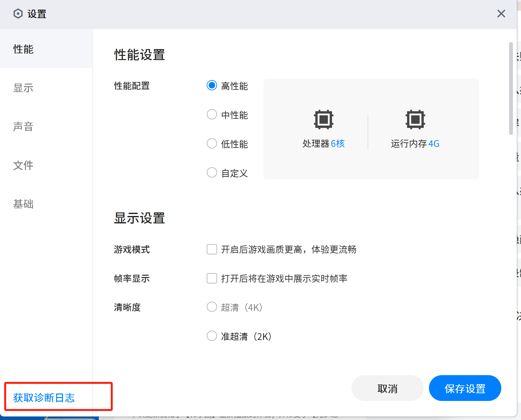Click the 显示设置 heading

click(x=140, y=218)
